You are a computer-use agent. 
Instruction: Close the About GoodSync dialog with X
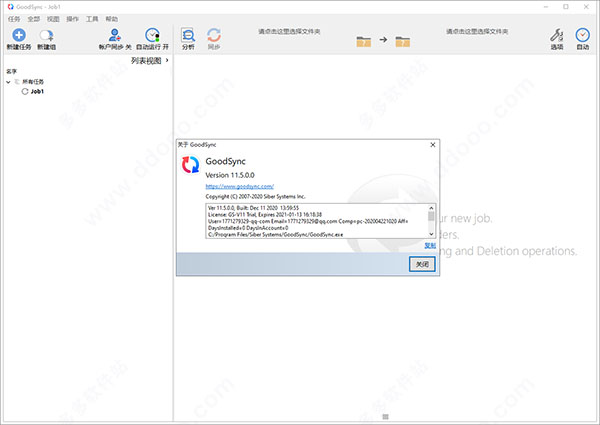(x=433, y=145)
